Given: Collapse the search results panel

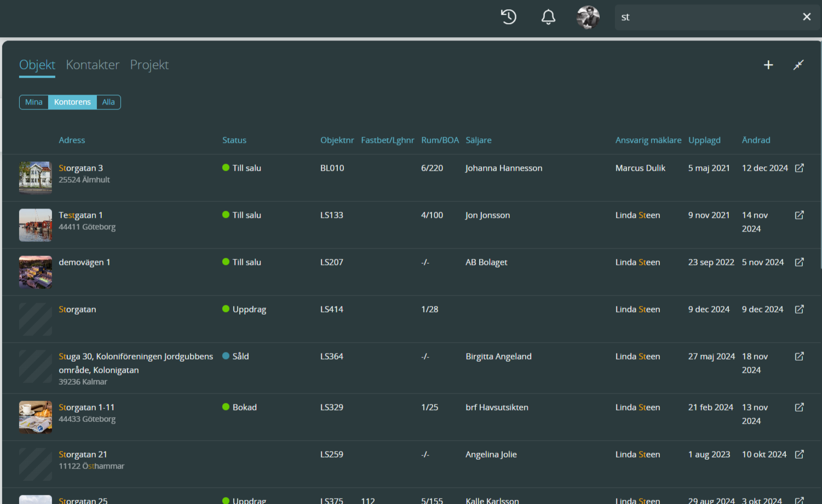Looking at the screenshot, I should [798, 65].
